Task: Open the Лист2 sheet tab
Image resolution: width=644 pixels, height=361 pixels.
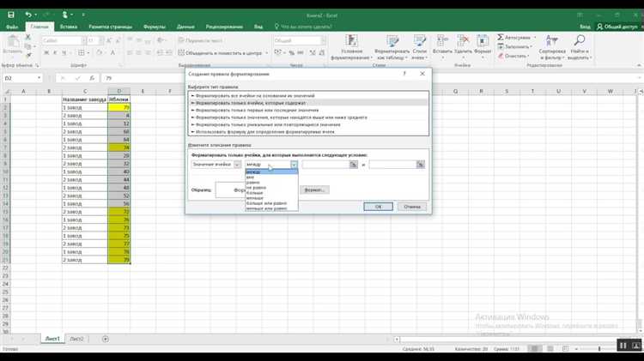Action: pos(76,339)
